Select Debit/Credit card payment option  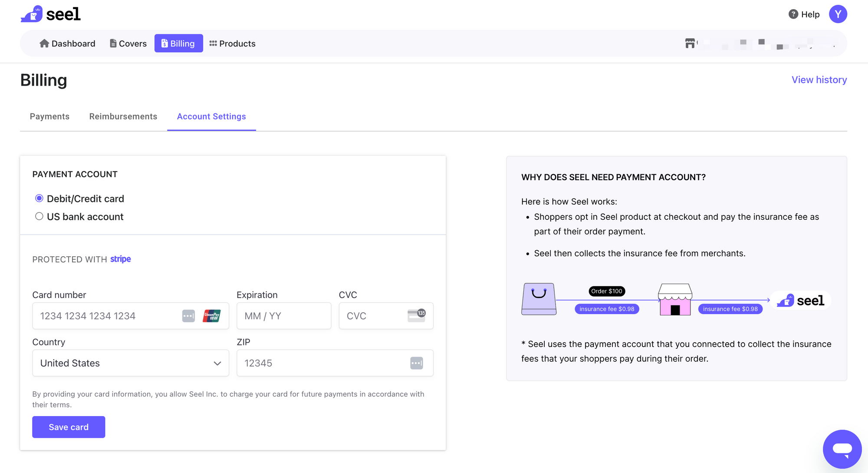tap(39, 198)
